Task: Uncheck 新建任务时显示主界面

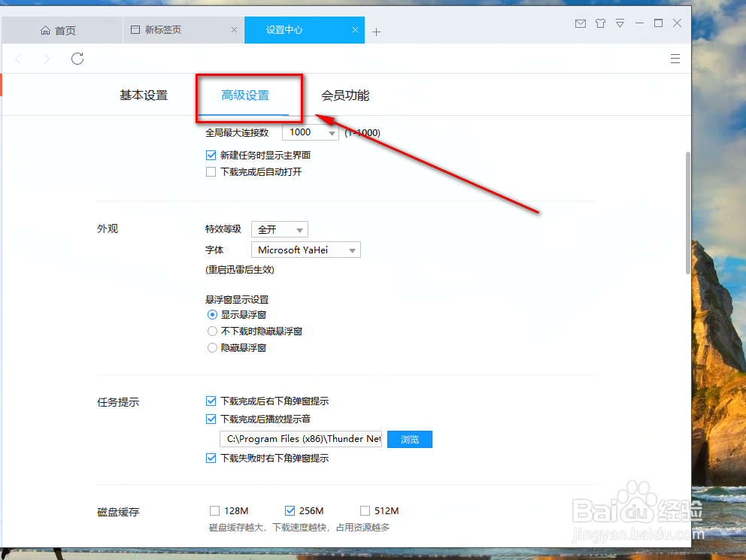Action: pyautogui.click(x=211, y=155)
